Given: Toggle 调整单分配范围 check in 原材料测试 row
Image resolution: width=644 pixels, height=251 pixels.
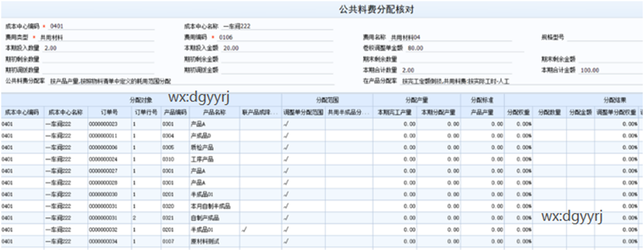Looking at the screenshot, I should pos(286,242).
